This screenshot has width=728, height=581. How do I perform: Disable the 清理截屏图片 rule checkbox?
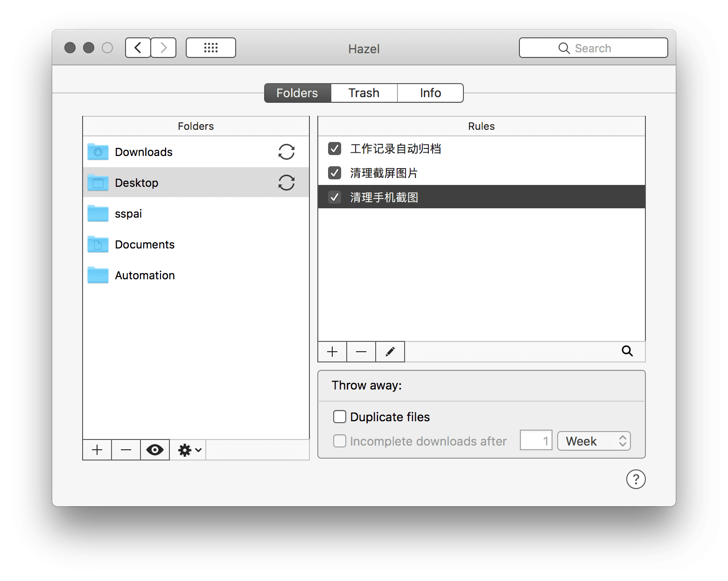coord(335,173)
